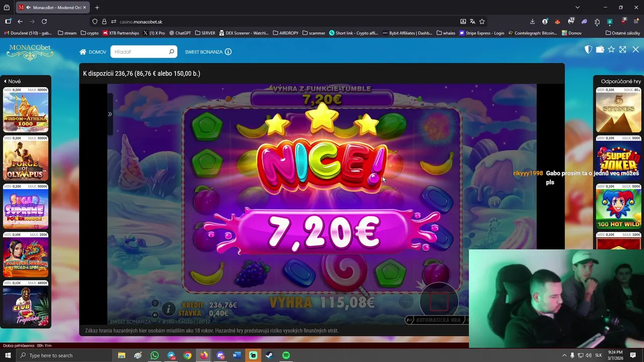Click the shield responsible gaming icon
The height and width of the screenshot is (362, 644).
point(588,49)
